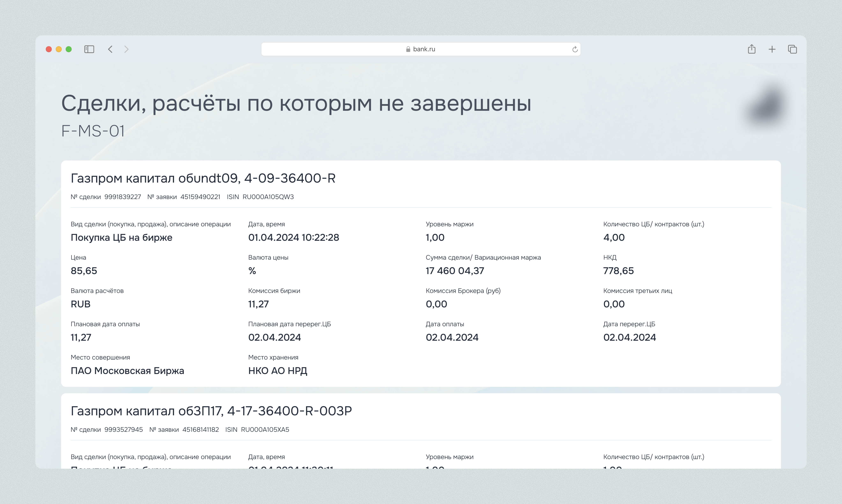Viewport: 842px width, 504px height.
Task: Go back with the left chevron
Action: pos(110,49)
